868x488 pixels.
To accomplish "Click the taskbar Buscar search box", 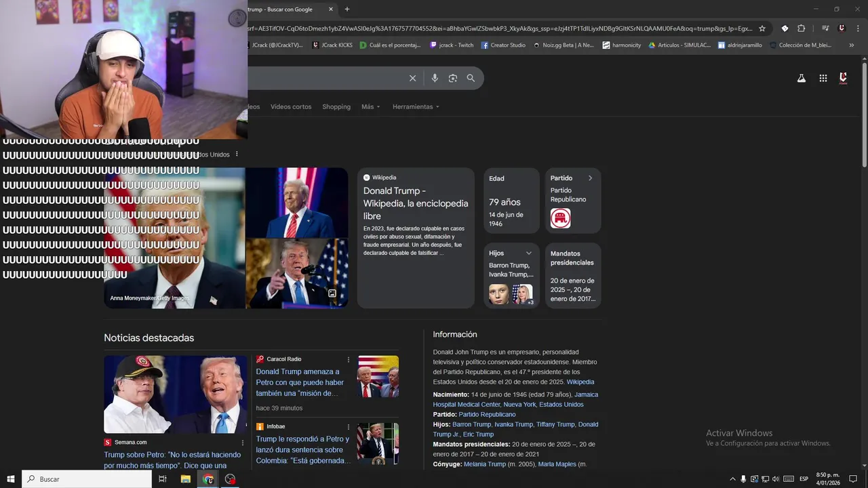I will coord(87,479).
